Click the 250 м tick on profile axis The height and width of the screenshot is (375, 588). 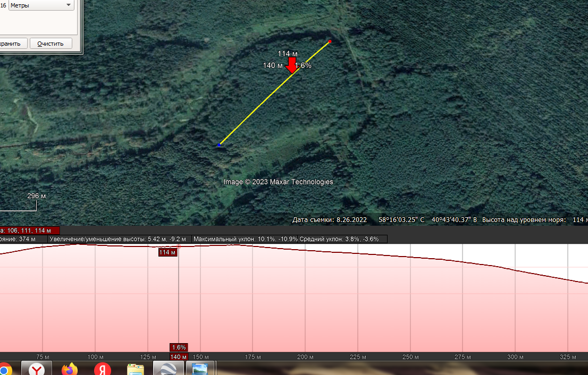[x=410, y=357]
